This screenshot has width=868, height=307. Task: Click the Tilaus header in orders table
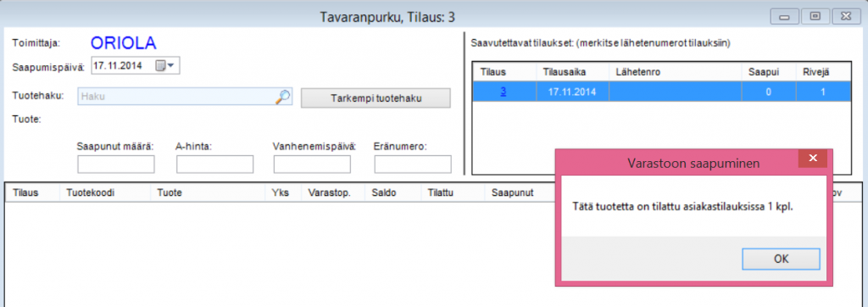tap(504, 72)
